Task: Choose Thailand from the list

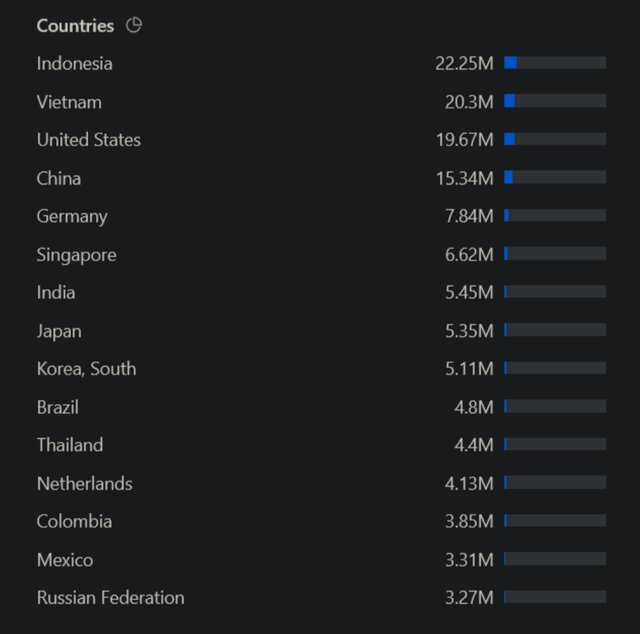Action: 70,445
